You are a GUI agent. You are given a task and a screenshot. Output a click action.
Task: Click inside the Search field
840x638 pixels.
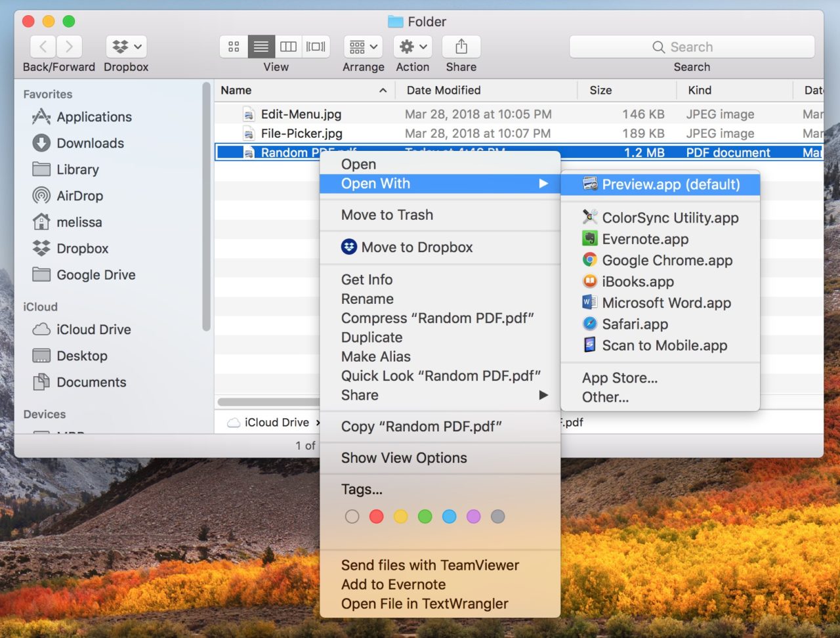coord(692,47)
